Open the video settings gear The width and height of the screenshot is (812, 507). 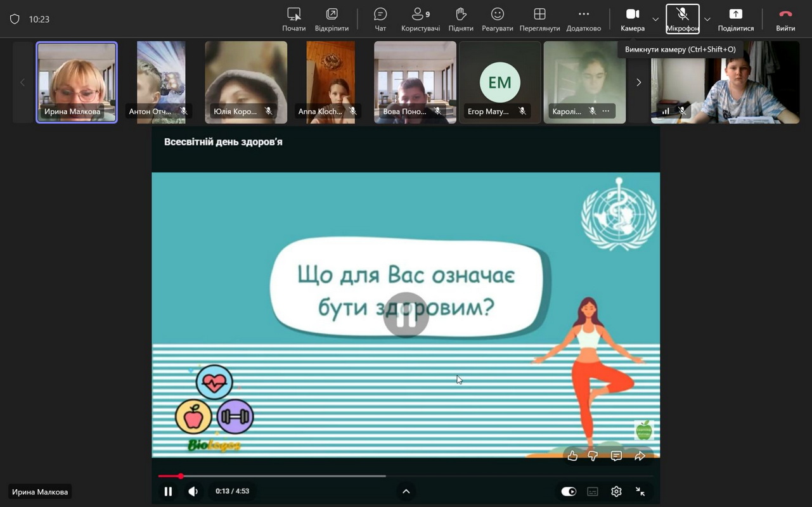(616, 491)
